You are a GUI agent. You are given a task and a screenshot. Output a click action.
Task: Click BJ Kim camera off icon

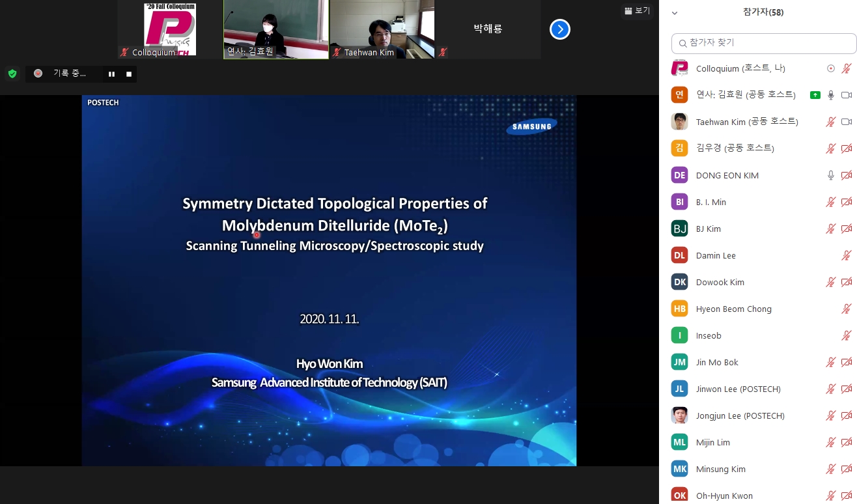coord(847,229)
